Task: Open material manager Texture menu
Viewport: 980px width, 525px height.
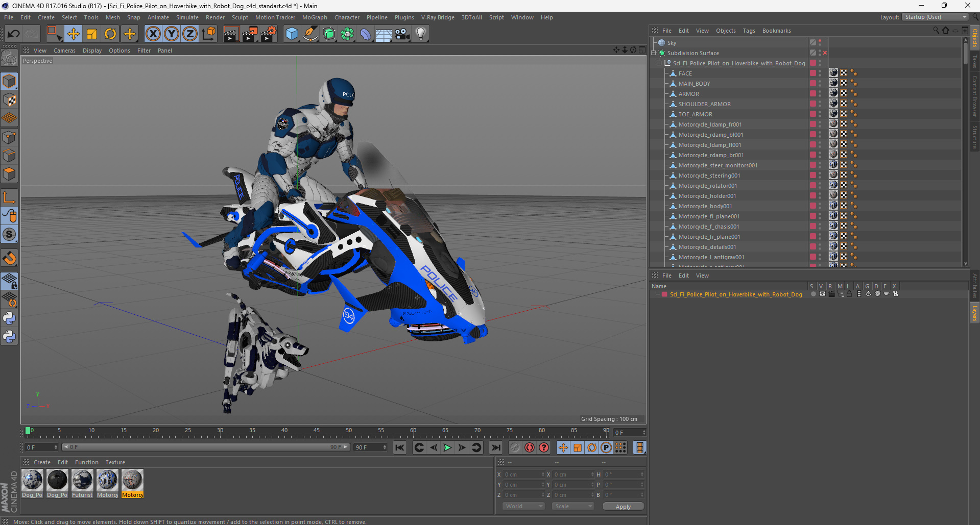Action: click(115, 462)
